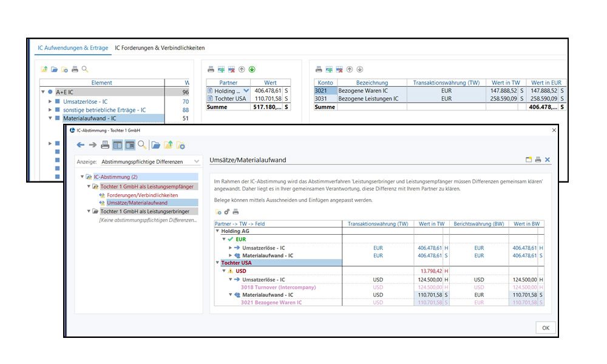This screenshot has width=607, height=364.
Task: Open blue folder icon in dialog toolbar
Action: coord(155,145)
